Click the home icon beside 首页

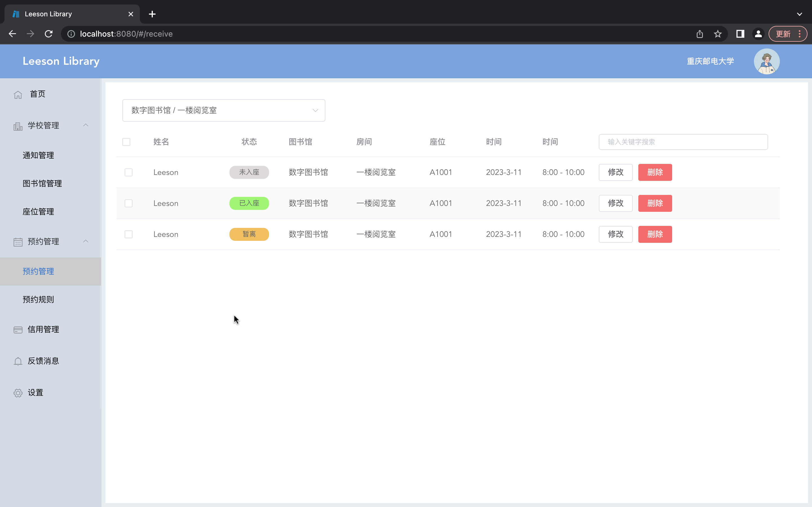(18, 94)
